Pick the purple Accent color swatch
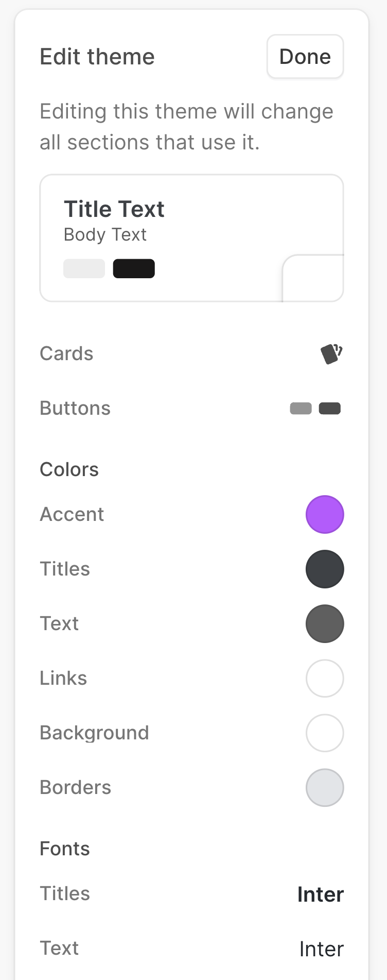This screenshot has width=387, height=980. [325, 514]
